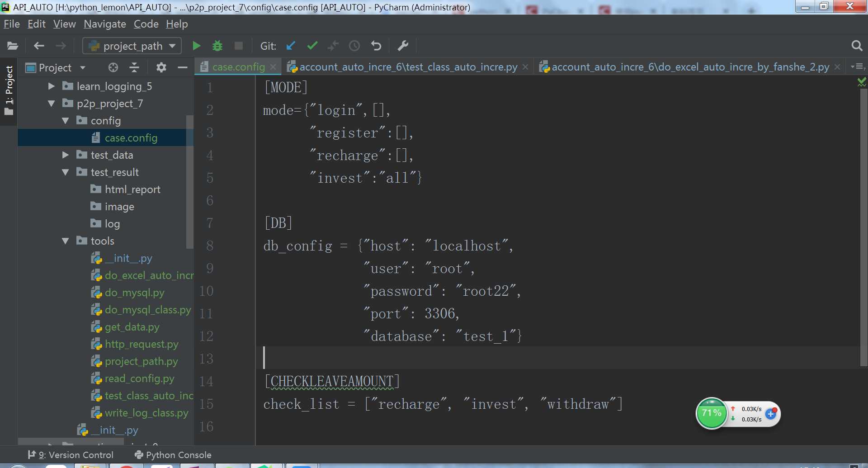
Task: Navigate forward with right arrow
Action: coord(61,46)
